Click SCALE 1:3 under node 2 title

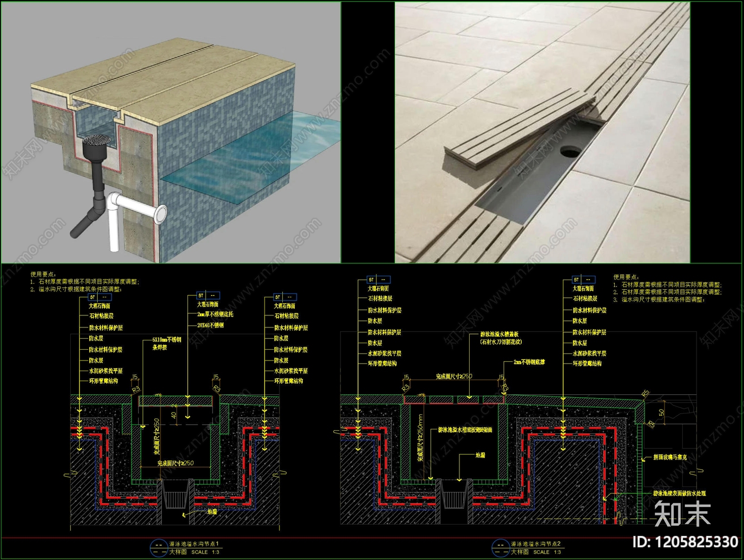tap(547, 552)
